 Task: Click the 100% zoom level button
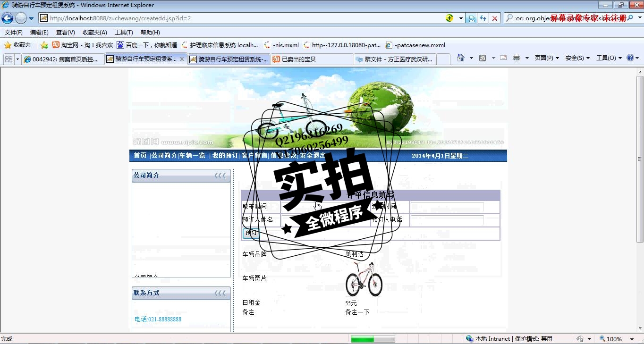tap(611, 339)
